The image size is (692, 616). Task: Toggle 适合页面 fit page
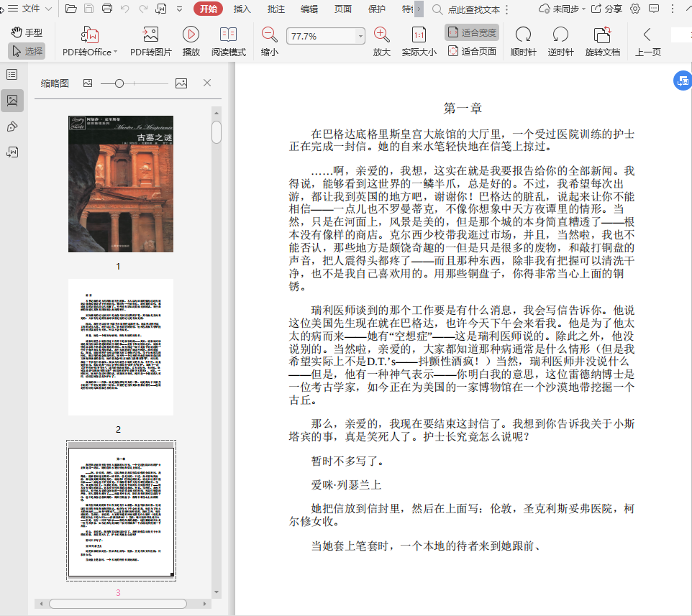tap(472, 51)
